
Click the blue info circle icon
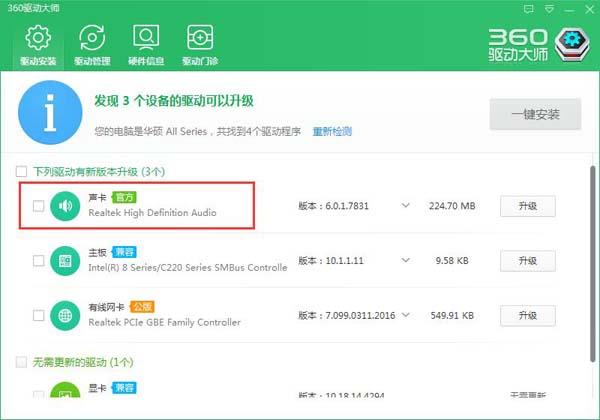50,112
